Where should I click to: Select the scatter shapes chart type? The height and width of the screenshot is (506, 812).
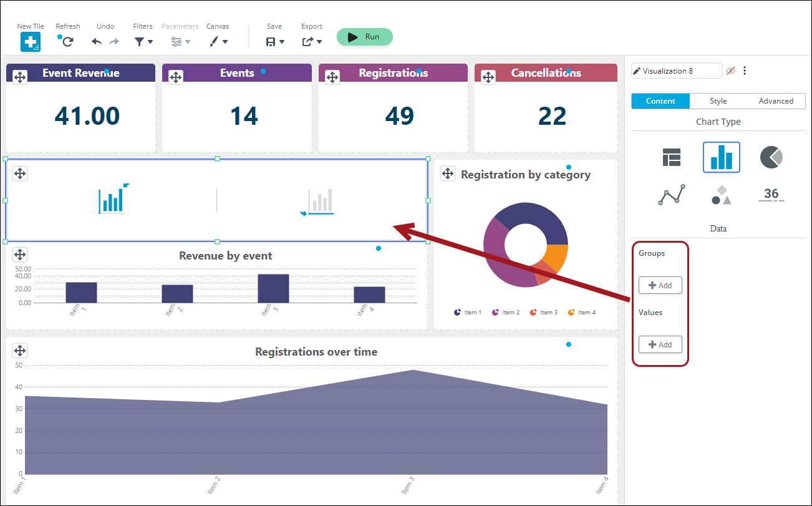point(722,195)
